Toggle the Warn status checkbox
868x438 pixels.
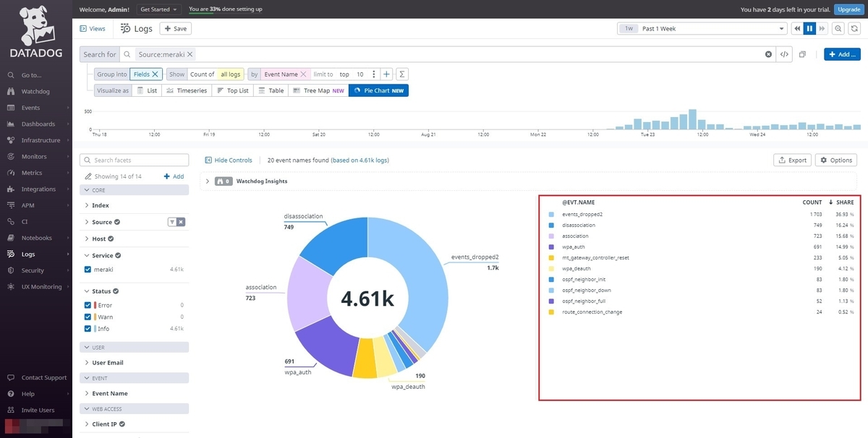tap(88, 317)
